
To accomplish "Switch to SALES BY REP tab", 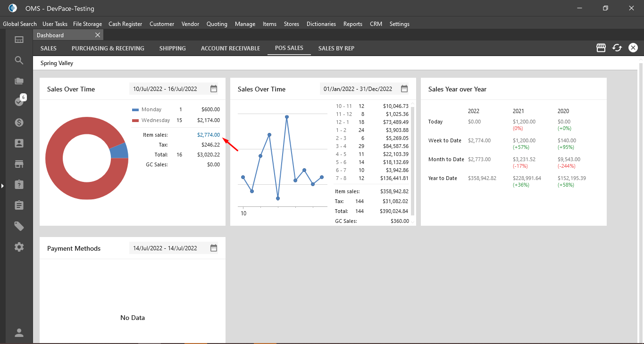I will pyautogui.click(x=336, y=48).
